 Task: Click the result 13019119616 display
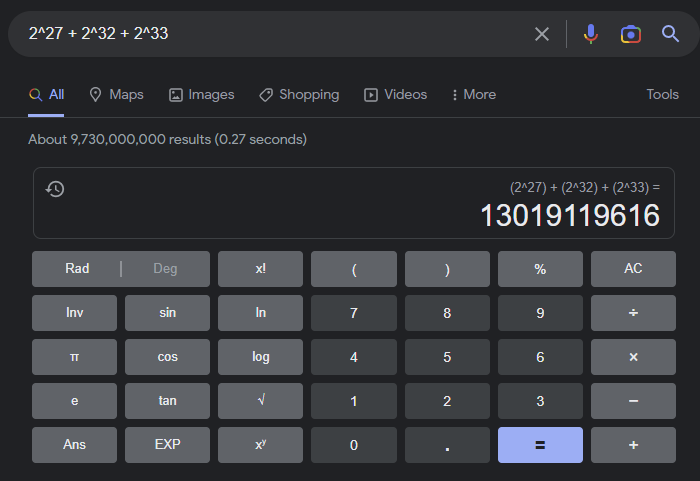click(x=570, y=215)
